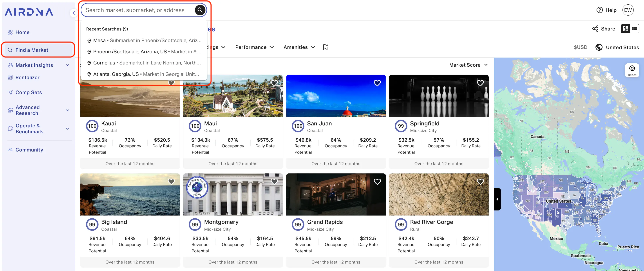Favorite the Kauai market
Viewport: 644px width, 271px height.
pyautogui.click(x=171, y=83)
